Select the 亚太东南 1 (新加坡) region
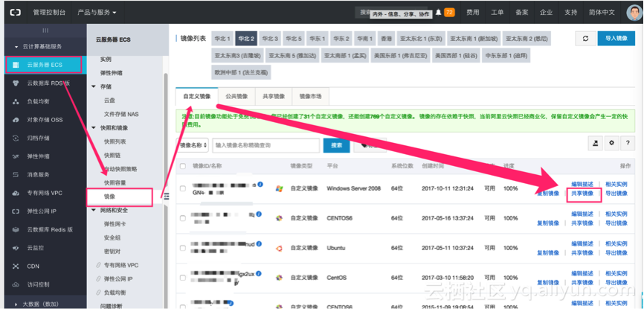The height and width of the screenshot is (309, 644). (x=474, y=39)
